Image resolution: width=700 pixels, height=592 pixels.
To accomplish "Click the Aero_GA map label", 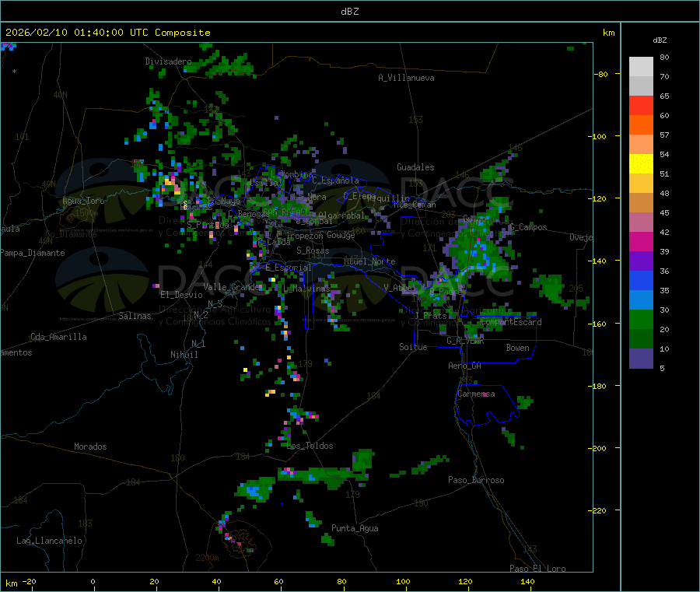I will point(465,366).
